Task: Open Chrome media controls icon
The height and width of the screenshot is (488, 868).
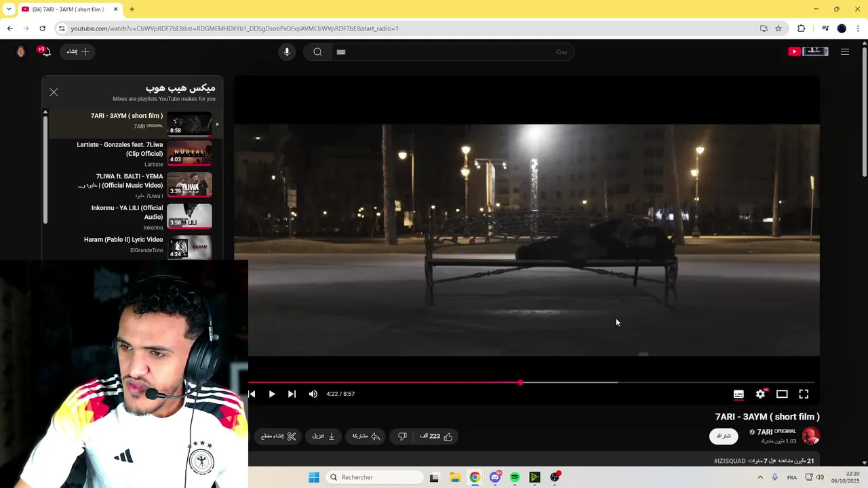Action: 825,28
